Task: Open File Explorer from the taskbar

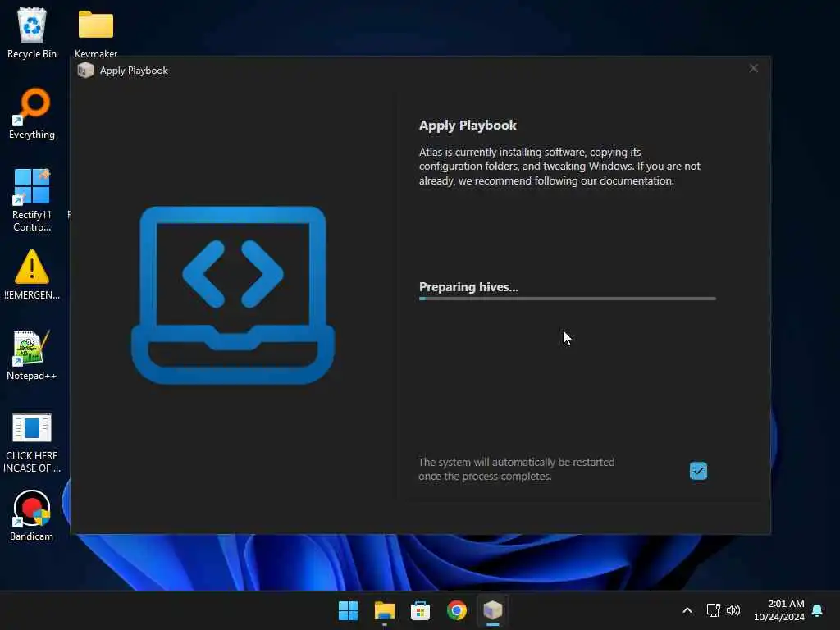Action: click(384, 610)
